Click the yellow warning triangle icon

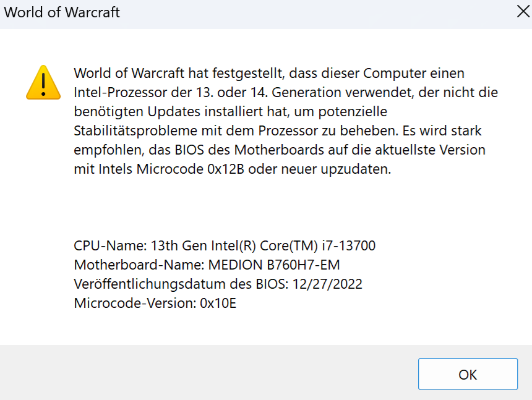click(x=43, y=83)
